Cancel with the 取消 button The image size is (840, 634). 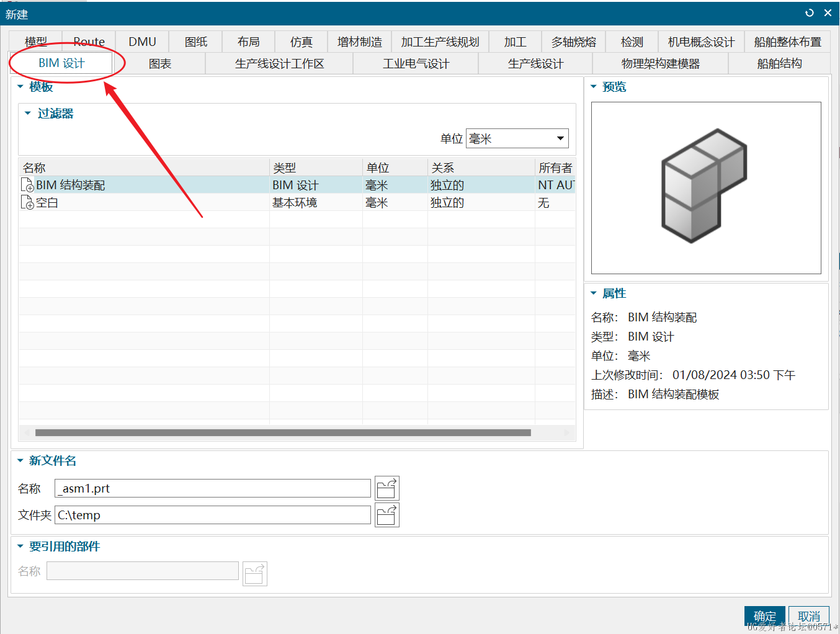tap(809, 616)
